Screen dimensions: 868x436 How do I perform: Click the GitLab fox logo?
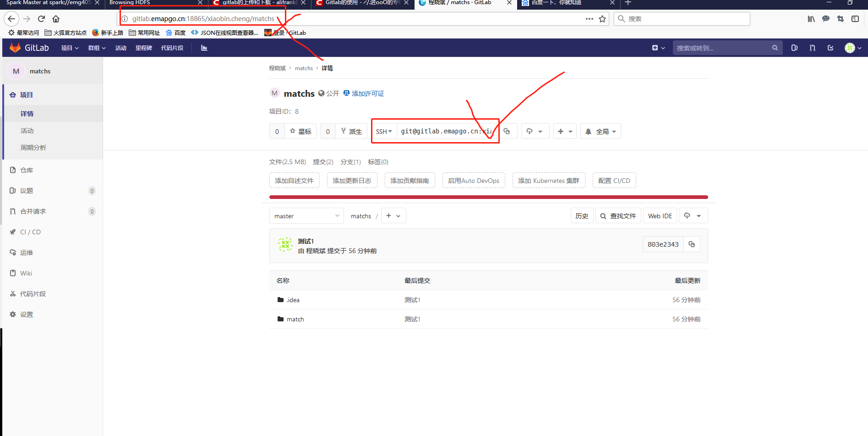(x=15, y=47)
